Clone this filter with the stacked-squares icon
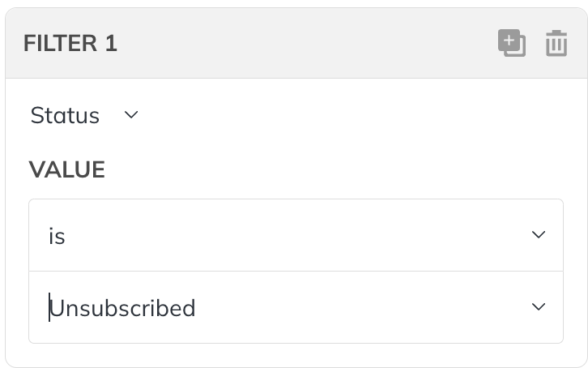 click(x=512, y=43)
